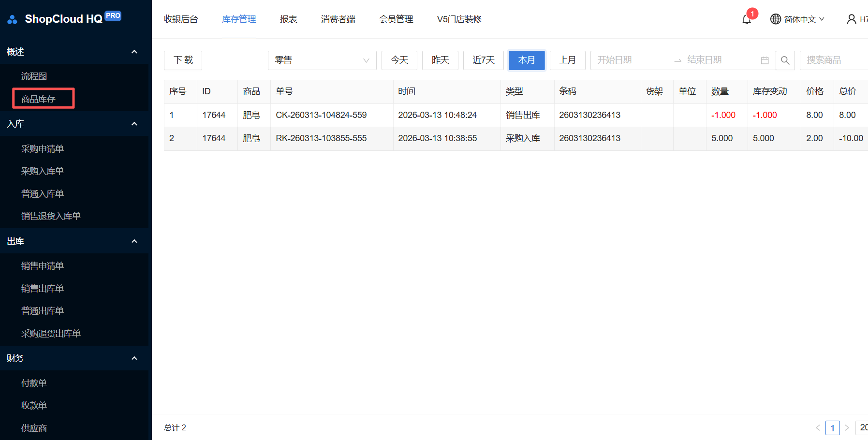Click the 开始日期 input

[629, 60]
